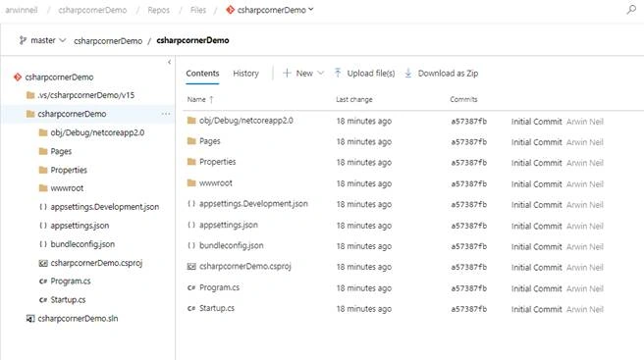Viewport: 644px width, 360px height.
Task: Collapse the file tree pane arrow
Action: coord(169,62)
